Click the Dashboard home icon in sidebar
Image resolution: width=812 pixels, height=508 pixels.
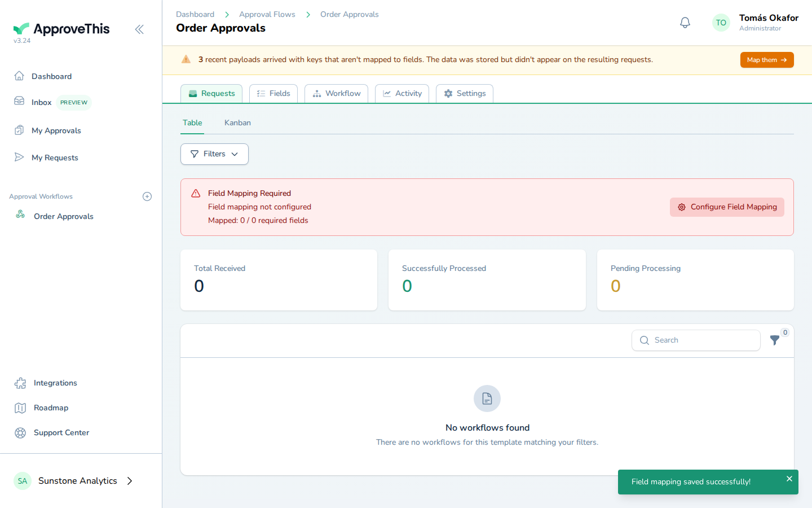19,76
